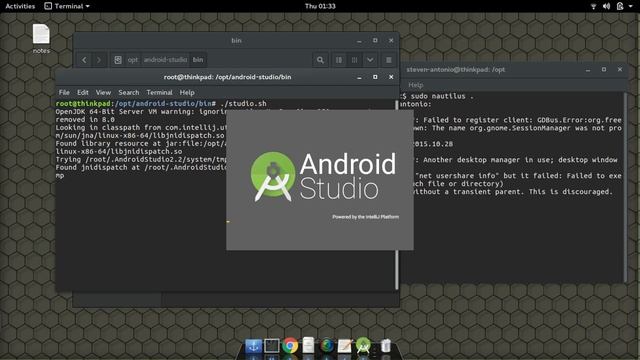Navigate to opt in the path bar
This screenshot has height=360, width=640.
133,60
